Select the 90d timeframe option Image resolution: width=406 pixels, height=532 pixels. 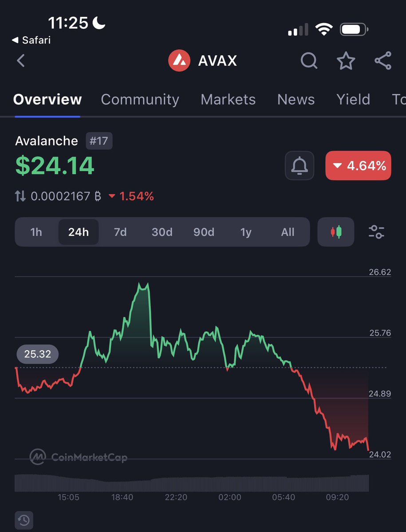click(204, 231)
